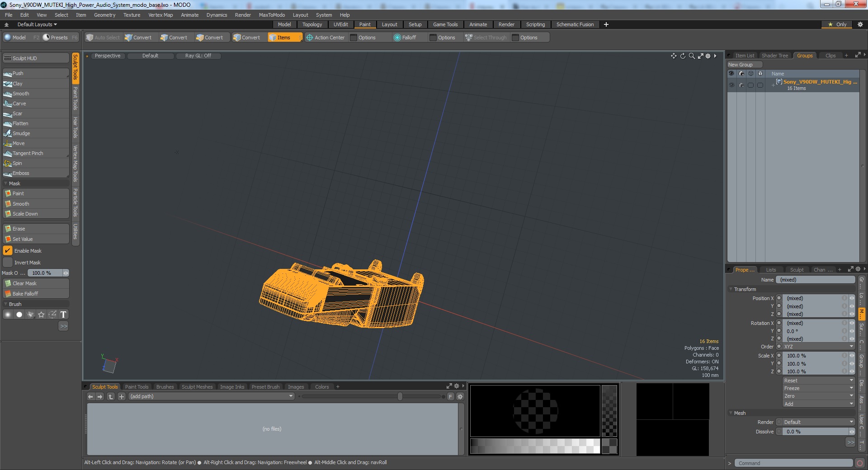Click the New Group button

click(x=744, y=65)
